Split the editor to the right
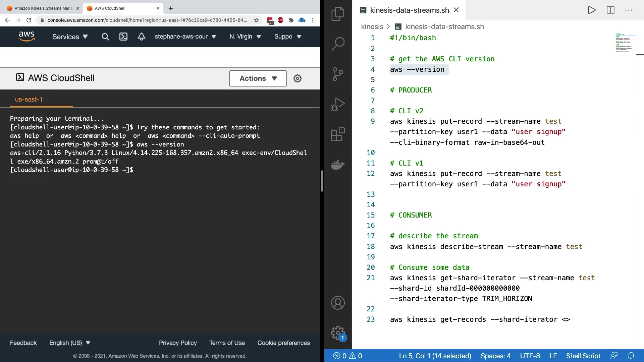Viewport: 644px width, 362px height. 610,10
